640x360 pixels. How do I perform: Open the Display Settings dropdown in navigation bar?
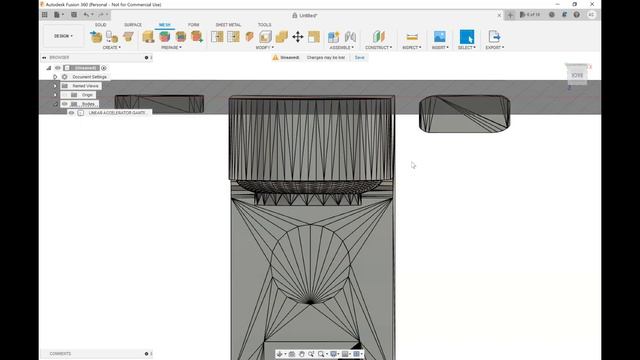[x=334, y=354]
